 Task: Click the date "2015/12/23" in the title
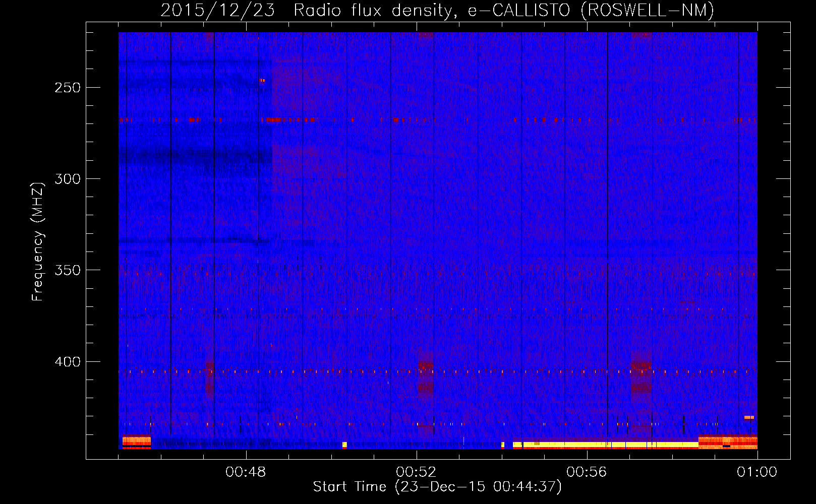tap(217, 10)
